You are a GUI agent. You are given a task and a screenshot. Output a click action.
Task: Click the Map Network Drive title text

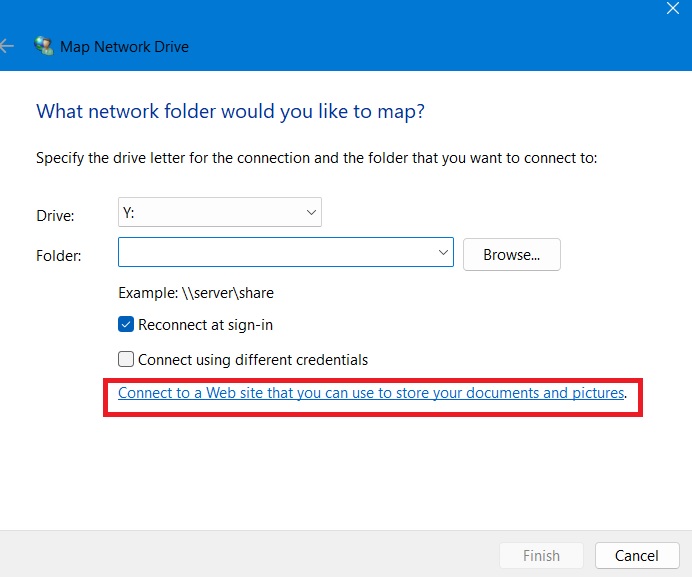pyautogui.click(x=124, y=47)
